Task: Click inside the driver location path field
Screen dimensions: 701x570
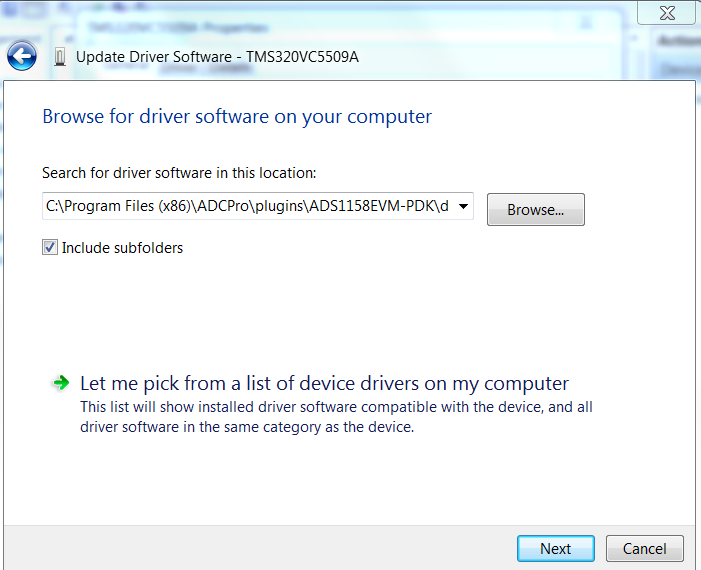Action: pos(248,207)
